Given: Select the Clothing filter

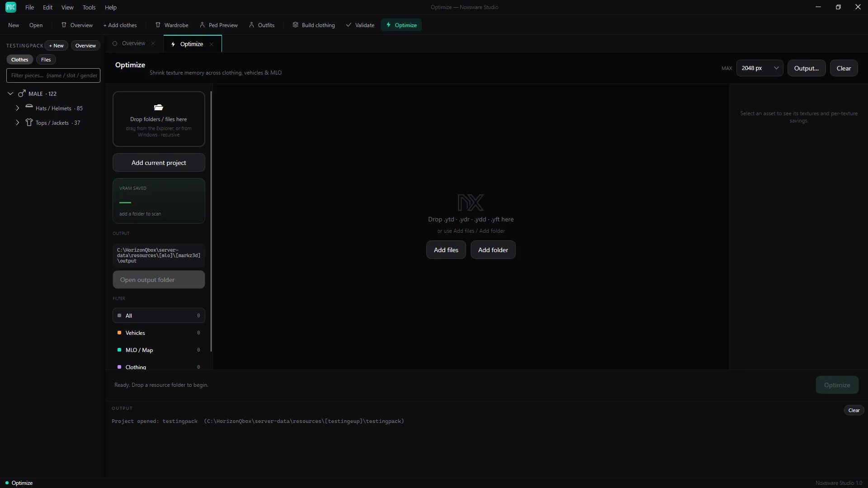Looking at the screenshot, I should coord(159,366).
